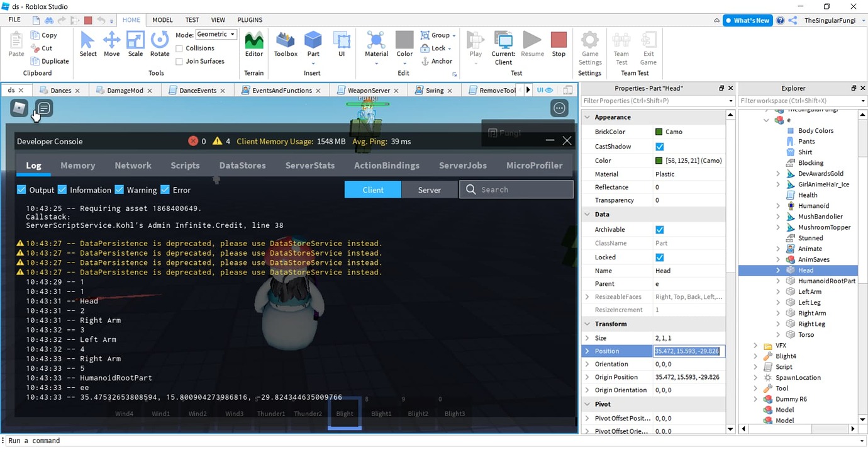Switch Developer Console to Server view

[x=429, y=189]
